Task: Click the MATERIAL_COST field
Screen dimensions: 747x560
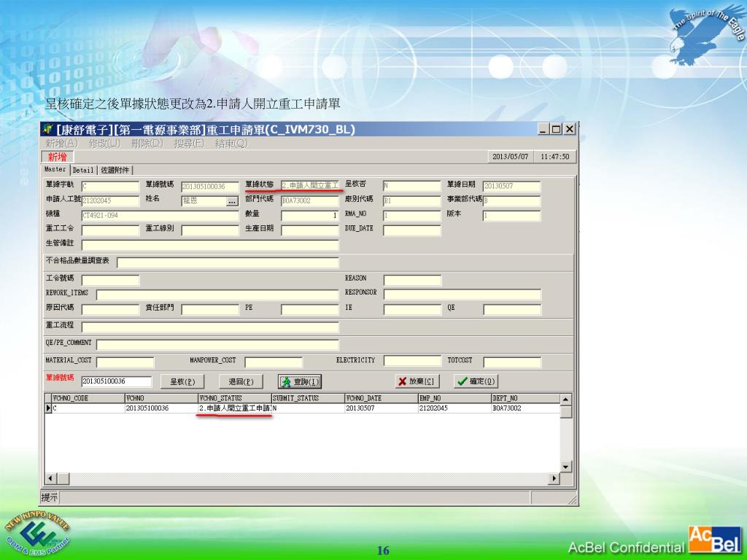Action: point(125,362)
